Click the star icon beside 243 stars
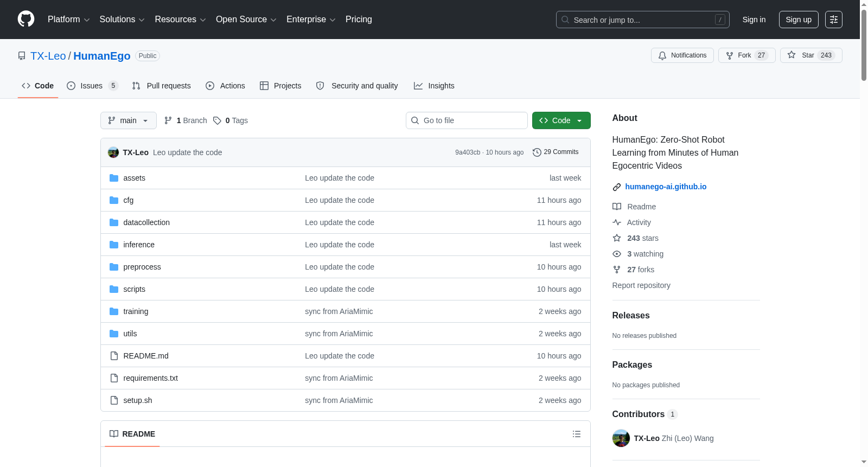This screenshot has height=467, width=868. tap(617, 238)
